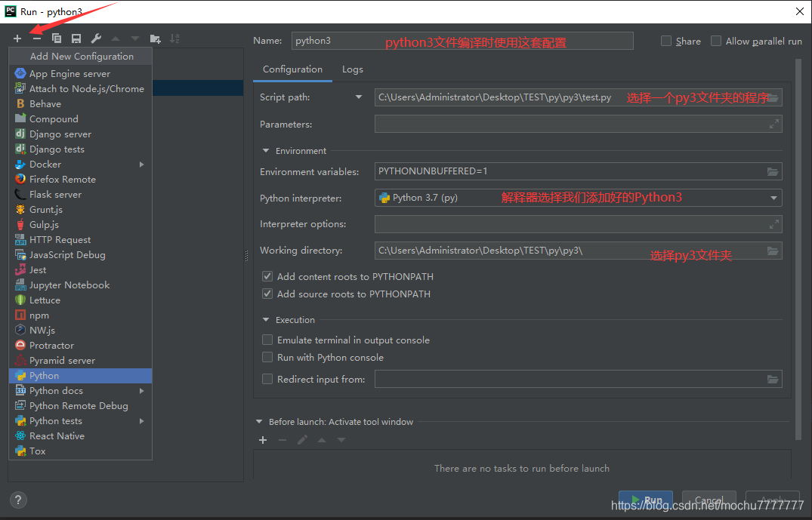The width and height of the screenshot is (812, 520).
Task: Toggle the Share checkbox
Action: tap(666, 41)
